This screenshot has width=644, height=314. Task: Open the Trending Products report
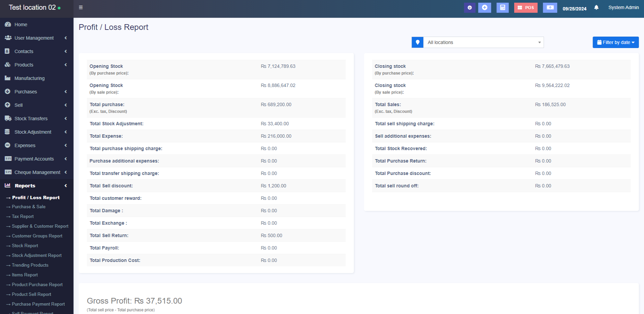30,265
